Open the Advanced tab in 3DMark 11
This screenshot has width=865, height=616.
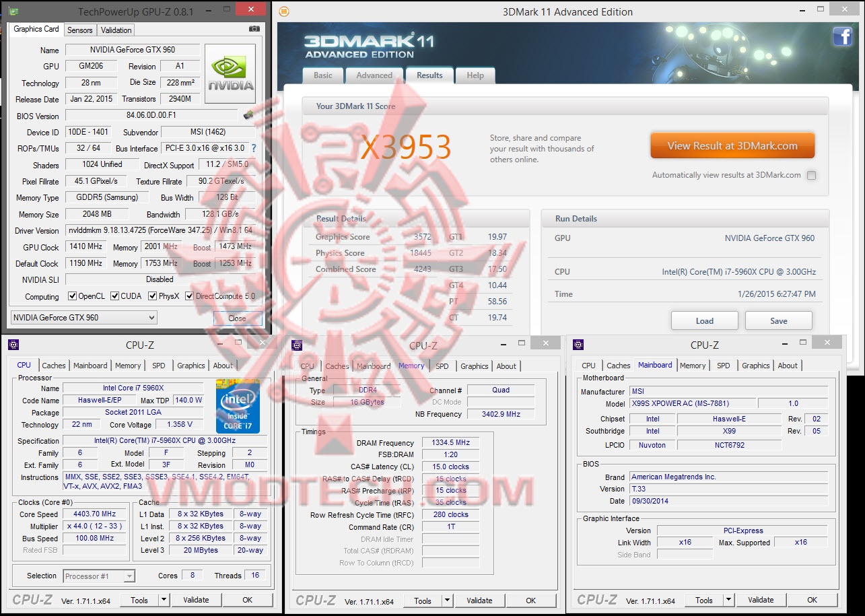point(374,75)
